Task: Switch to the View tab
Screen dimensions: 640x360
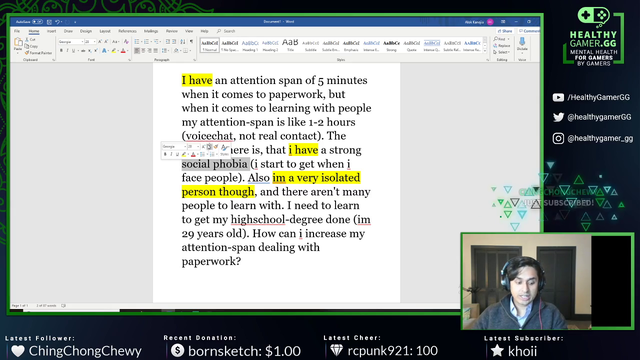Action: point(189,31)
